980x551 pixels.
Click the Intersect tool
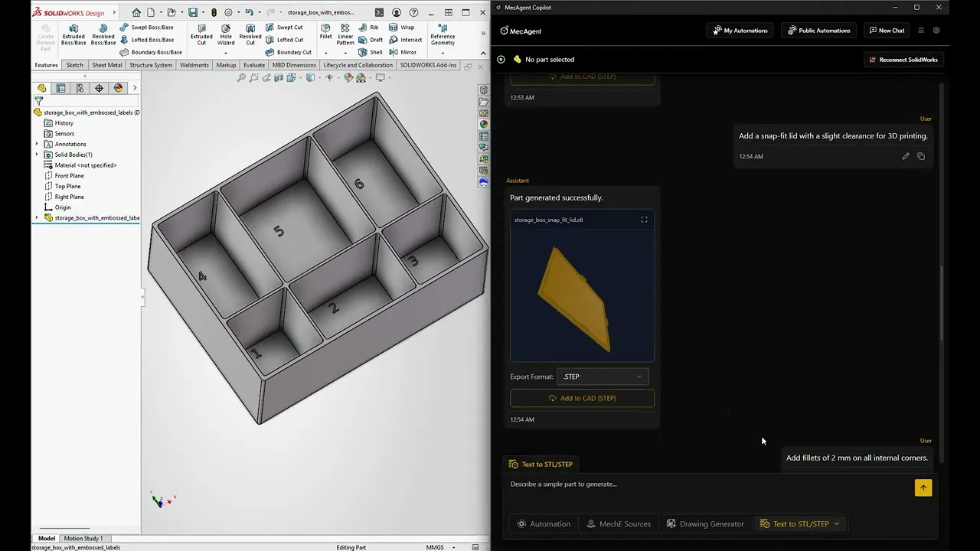tap(405, 40)
